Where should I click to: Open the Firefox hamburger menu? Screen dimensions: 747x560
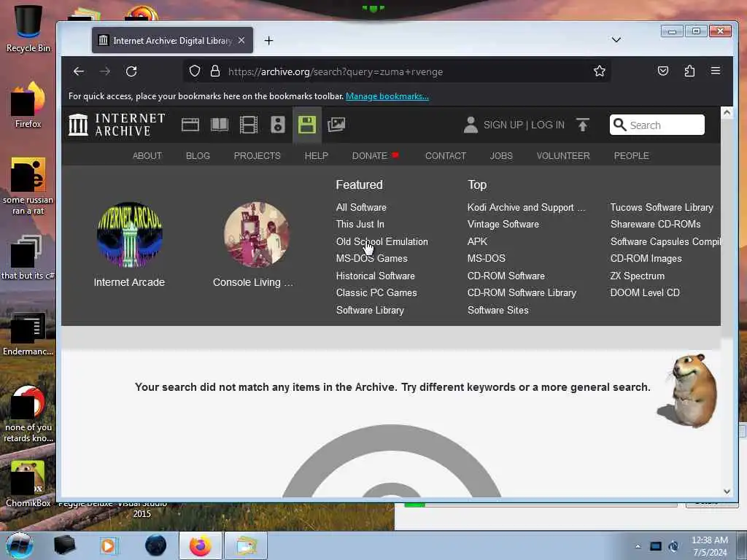pos(716,71)
